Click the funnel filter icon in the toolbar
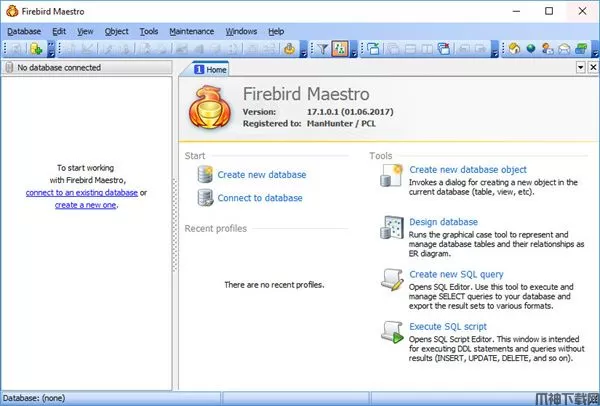This screenshot has height=406, width=600. (x=323, y=49)
